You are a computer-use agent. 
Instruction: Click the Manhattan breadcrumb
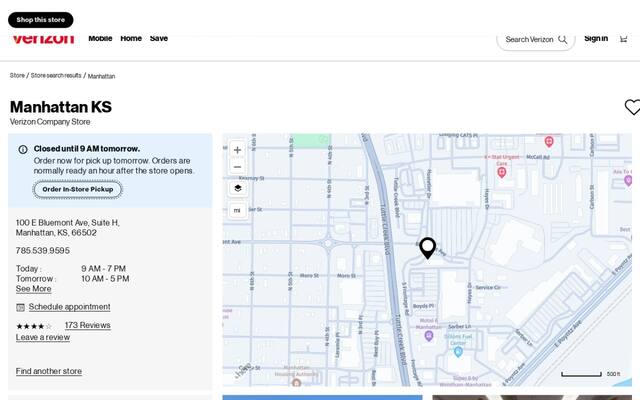101,76
